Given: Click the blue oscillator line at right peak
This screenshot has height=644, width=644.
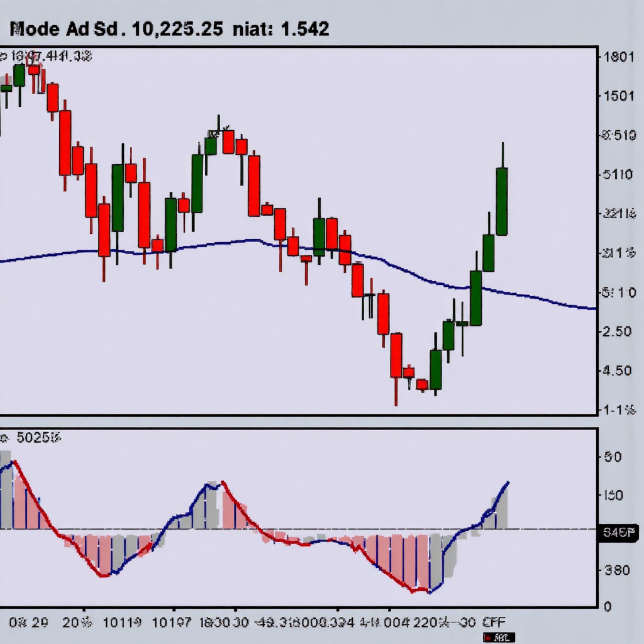Looking at the screenshot, I should (x=507, y=484).
